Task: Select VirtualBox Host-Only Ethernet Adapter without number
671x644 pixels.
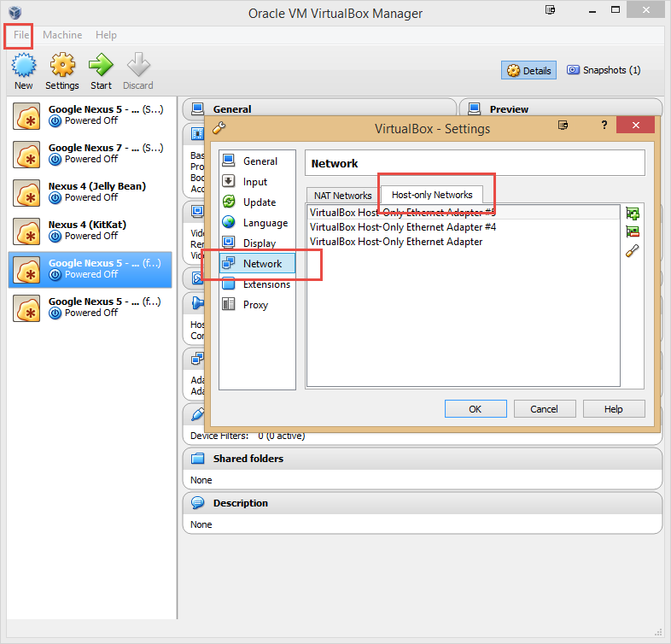Action: [x=463, y=242]
